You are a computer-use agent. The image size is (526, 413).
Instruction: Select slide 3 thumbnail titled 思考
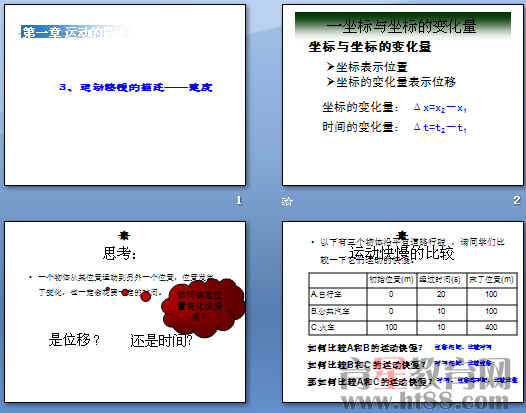(x=125, y=312)
